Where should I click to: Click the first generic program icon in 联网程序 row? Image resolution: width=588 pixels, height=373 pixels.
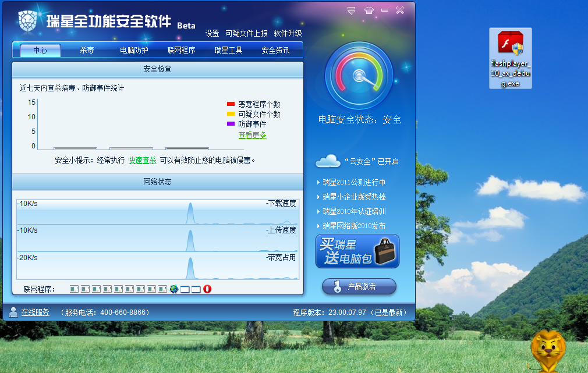tap(75, 289)
